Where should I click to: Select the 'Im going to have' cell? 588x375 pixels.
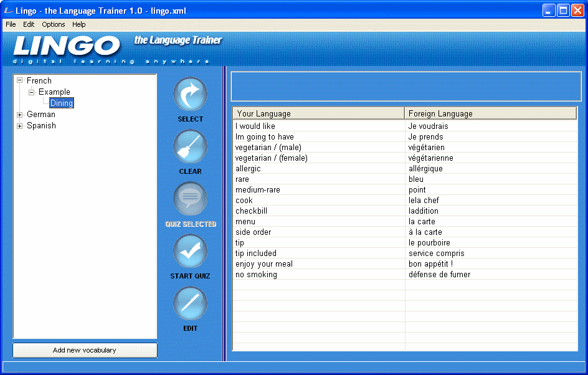pyautogui.click(x=319, y=137)
